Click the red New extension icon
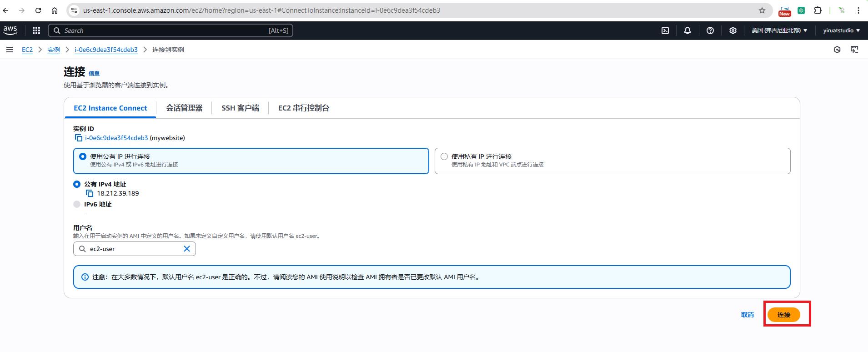This screenshot has width=868, height=352. (x=785, y=11)
